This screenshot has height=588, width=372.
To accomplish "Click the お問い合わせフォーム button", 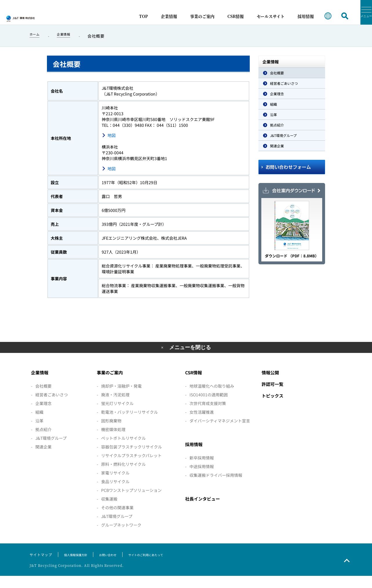I will 292,167.
